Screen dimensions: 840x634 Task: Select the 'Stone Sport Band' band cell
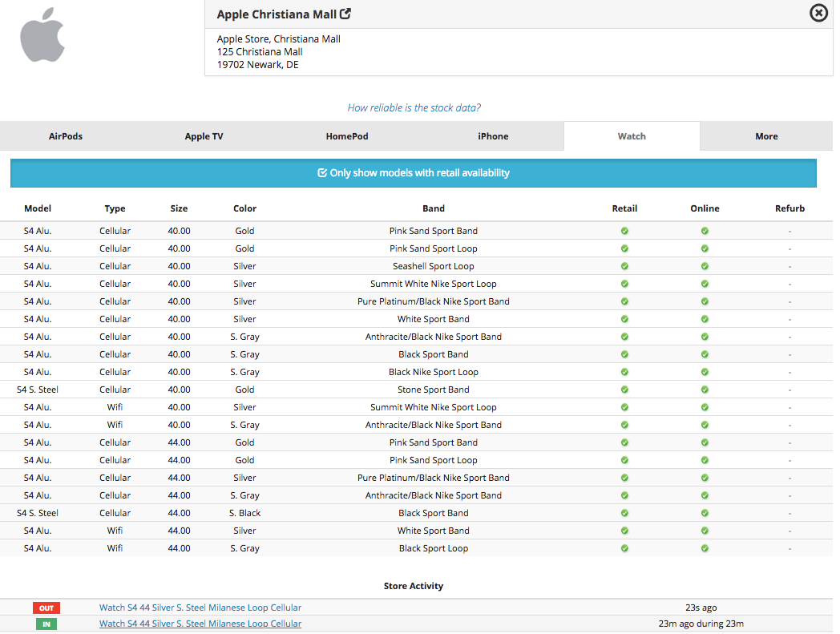click(434, 390)
